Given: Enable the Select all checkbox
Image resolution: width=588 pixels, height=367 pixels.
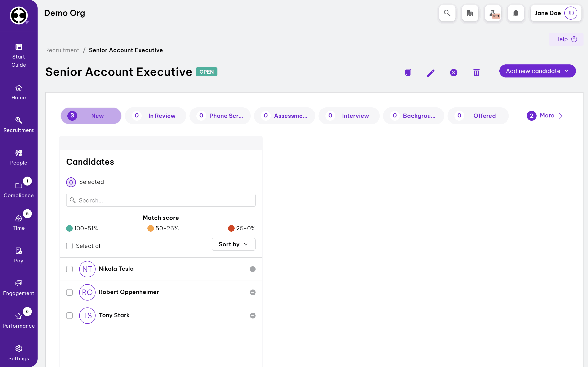Looking at the screenshot, I should [x=69, y=246].
